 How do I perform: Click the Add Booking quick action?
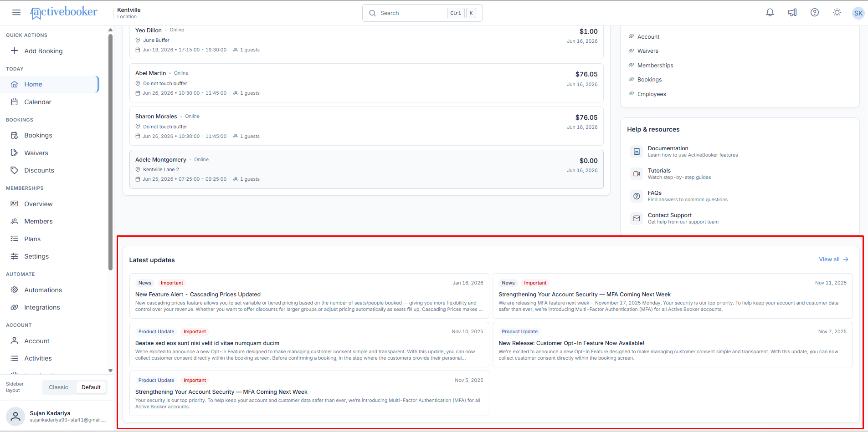tap(49, 51)
